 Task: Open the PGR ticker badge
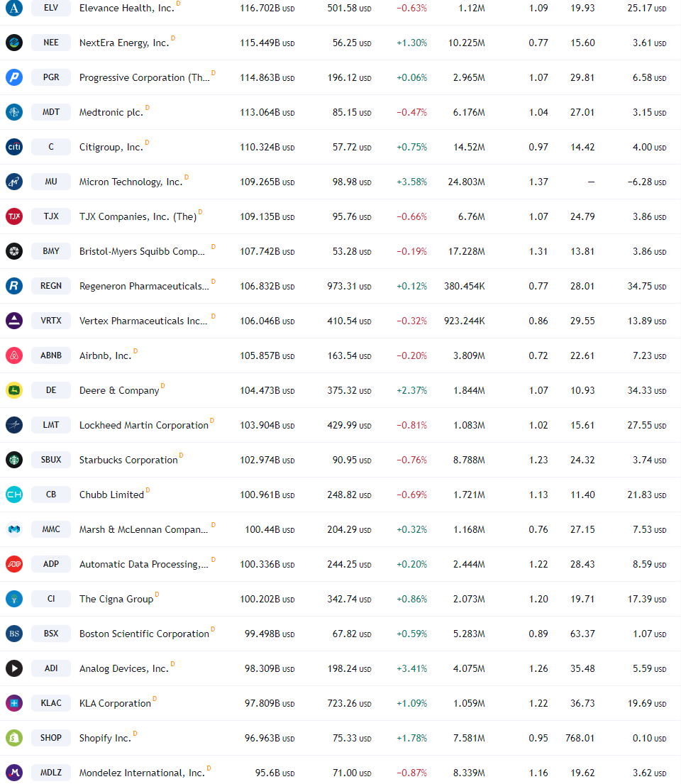[51, 77]
